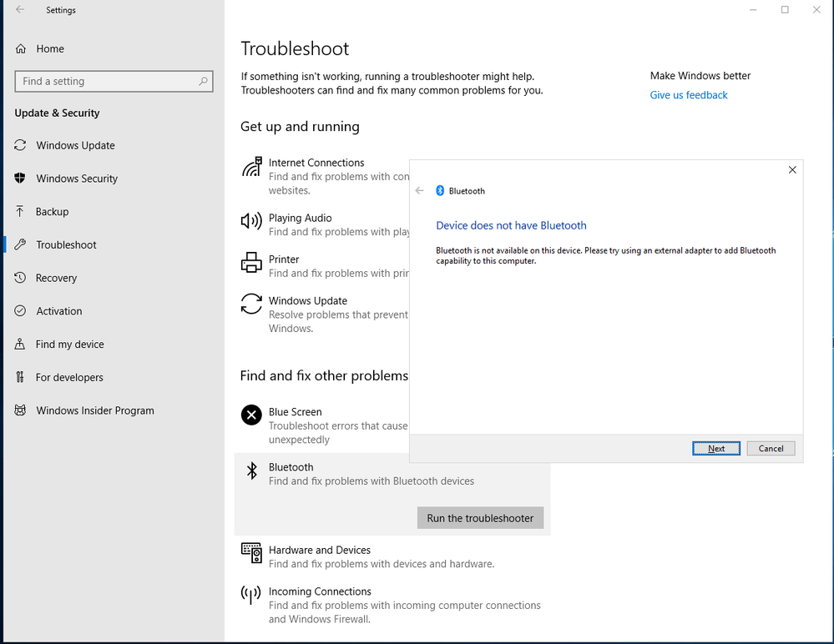Cancel the Bluetooth troubleshooter dialog
The width and height of the screenshot is (834, 644).
coord(771,448)
